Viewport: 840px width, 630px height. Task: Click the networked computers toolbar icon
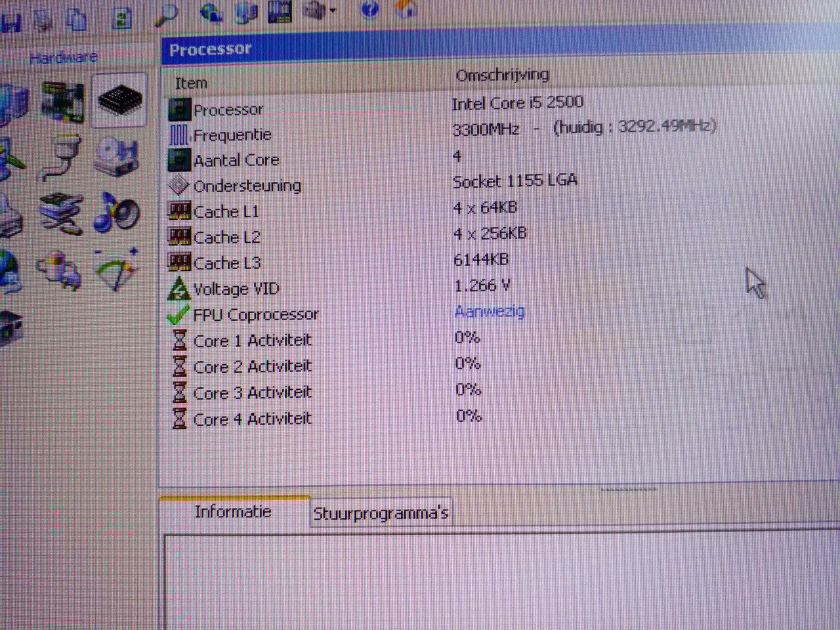(245, 12)
